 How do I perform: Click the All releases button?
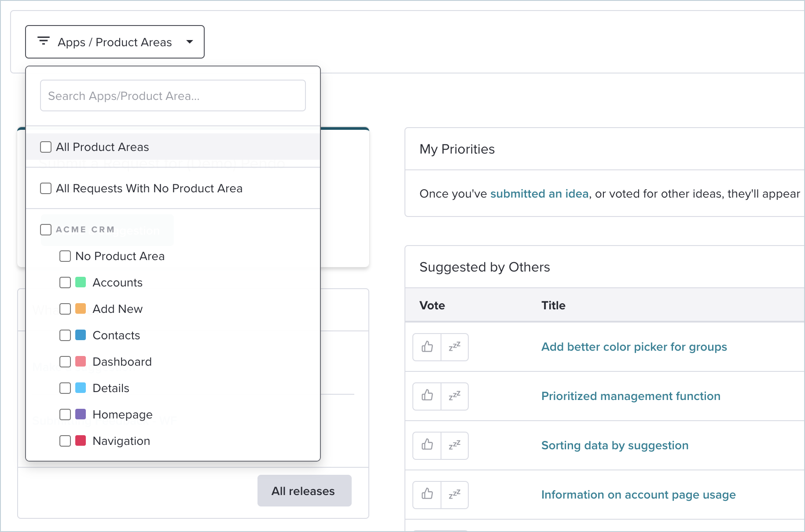coord(304,491)
